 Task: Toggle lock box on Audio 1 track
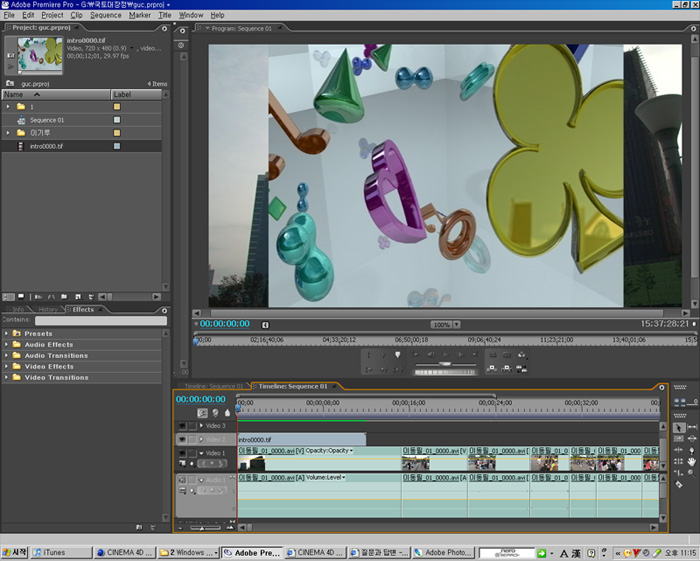pyautogui.click(x=192, y=480)
